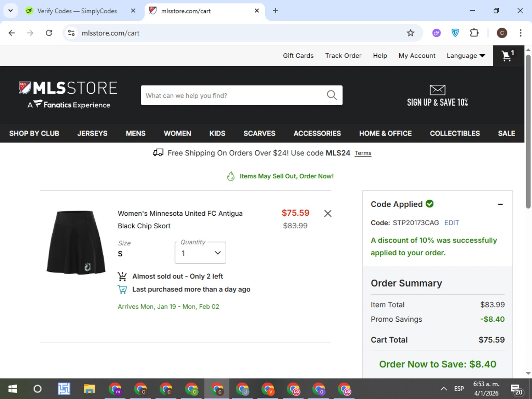Click the Gift Cards link

coord(298,56)
